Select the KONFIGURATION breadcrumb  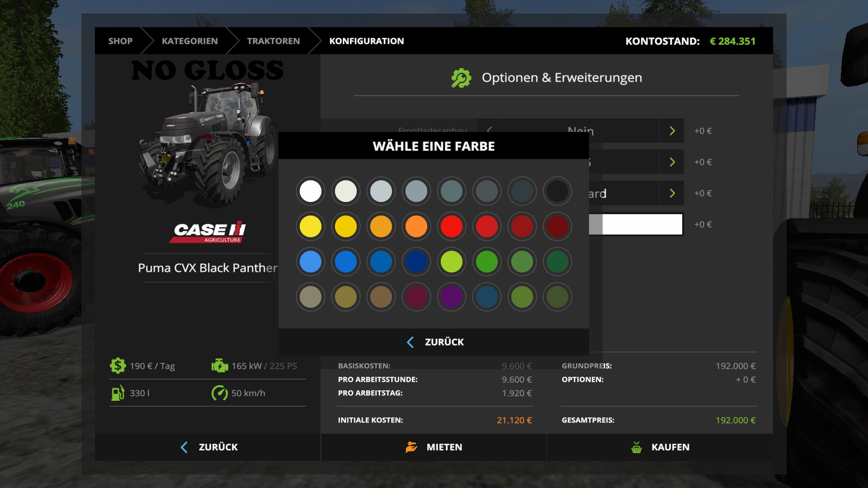point(367,41)
